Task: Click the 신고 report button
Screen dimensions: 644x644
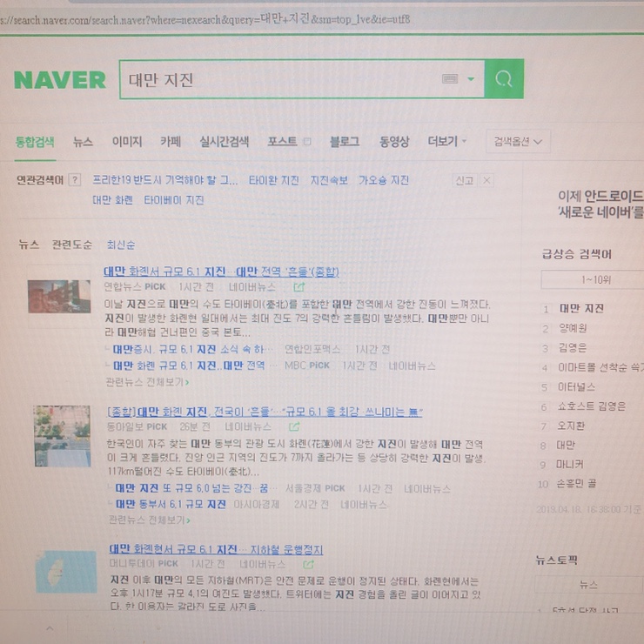Action: 465,180
